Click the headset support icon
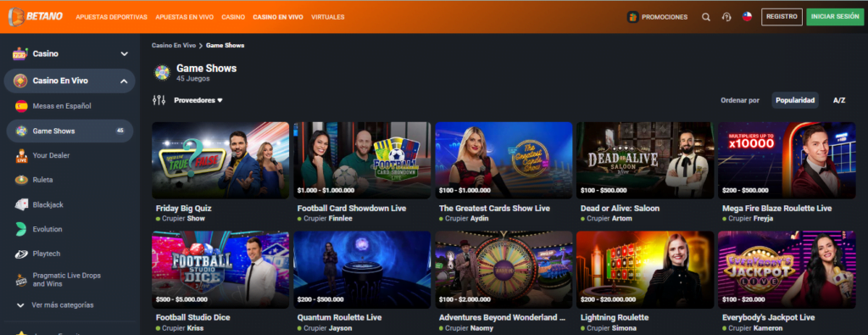868x335 pixels. coord(726,17)
